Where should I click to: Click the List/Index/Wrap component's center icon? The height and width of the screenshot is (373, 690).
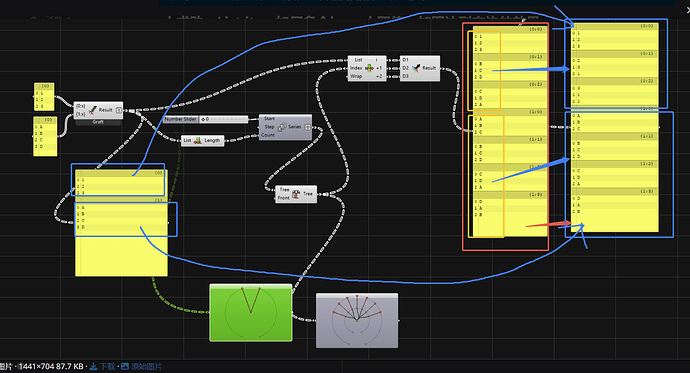point(369,68)
